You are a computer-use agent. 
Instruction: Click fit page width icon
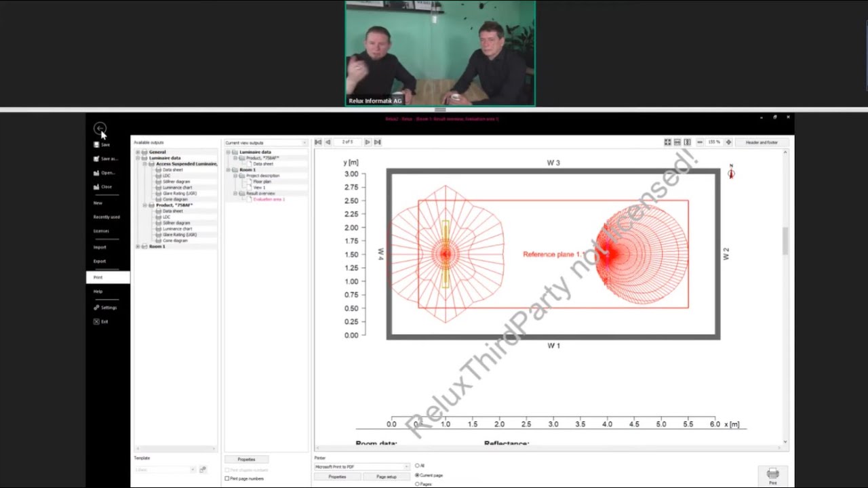pyautogui.click(x=677, y=142)
